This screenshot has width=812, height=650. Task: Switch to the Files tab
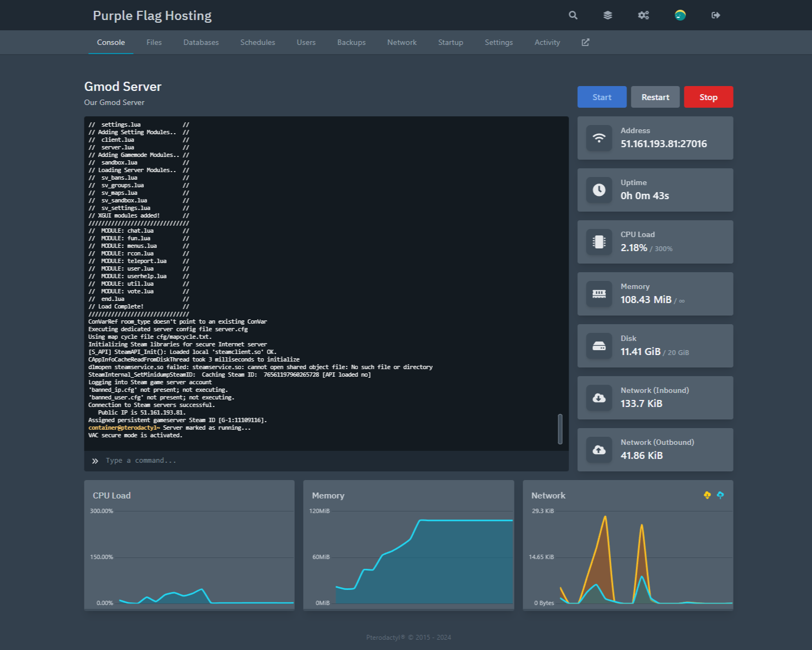pyautogui.click(x=154, y=42)
